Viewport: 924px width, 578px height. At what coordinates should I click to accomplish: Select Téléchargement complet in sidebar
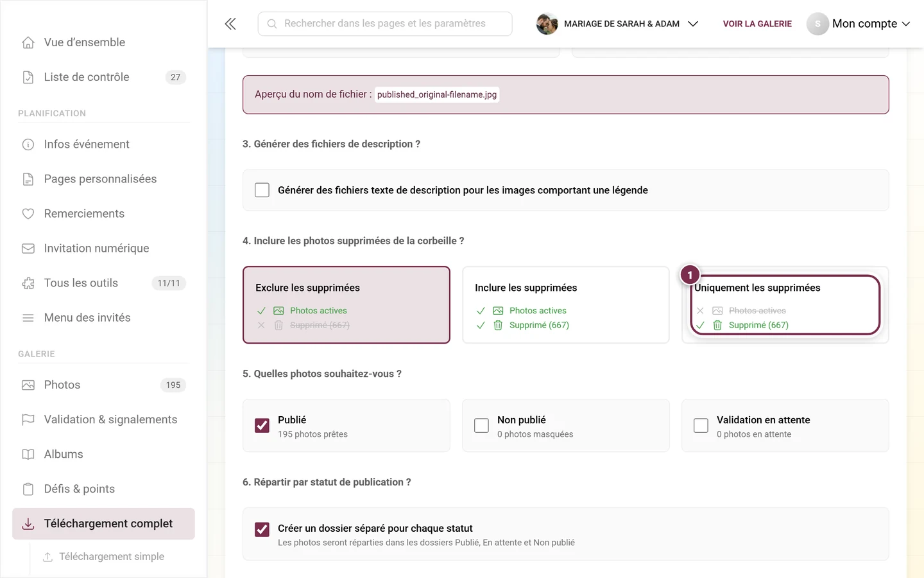[103, 524]
